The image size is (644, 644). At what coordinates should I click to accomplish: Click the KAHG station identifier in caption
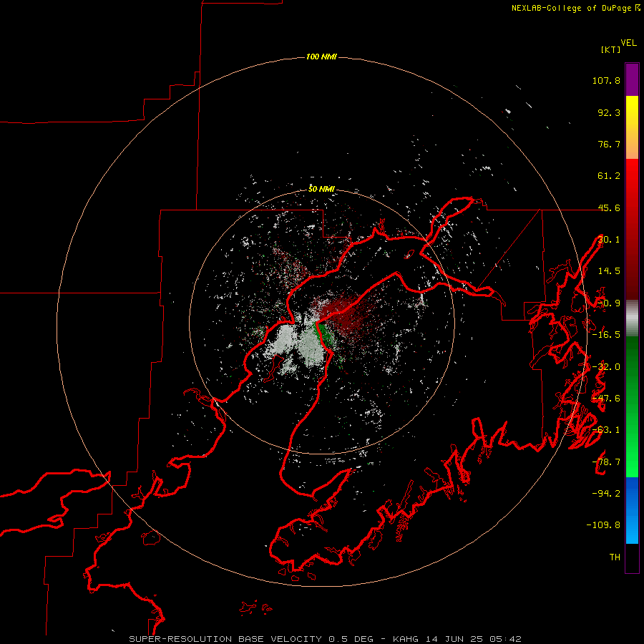coord(406,639)
